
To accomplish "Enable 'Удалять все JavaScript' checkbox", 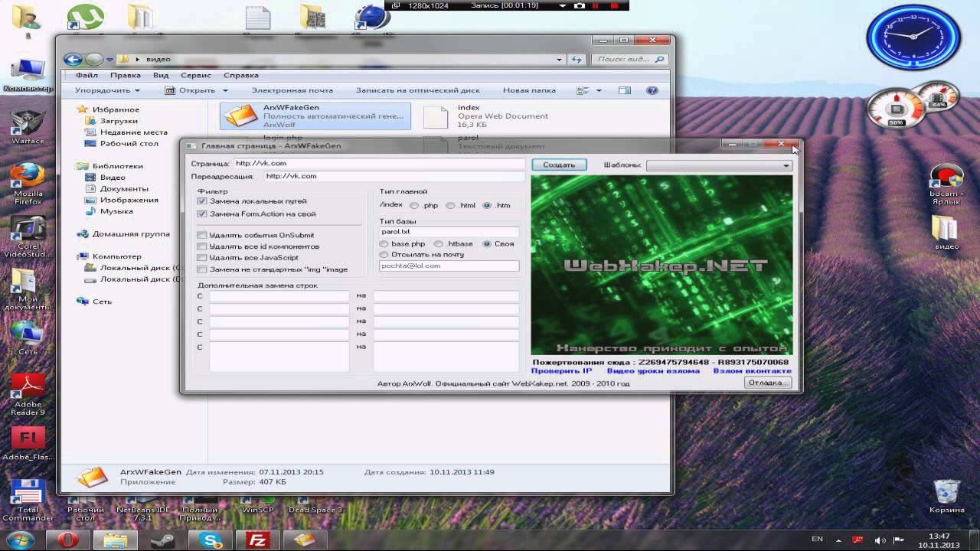I will pyautogui.click(x=202, y=258).
